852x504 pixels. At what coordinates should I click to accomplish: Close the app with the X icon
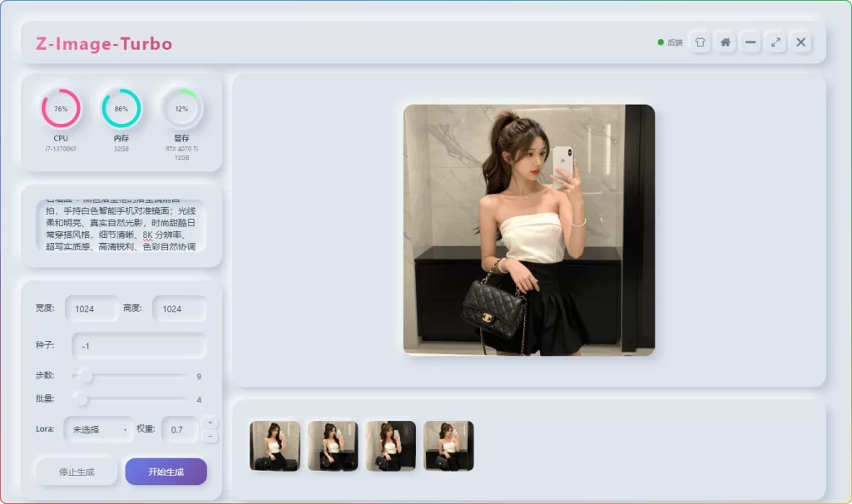800,42
